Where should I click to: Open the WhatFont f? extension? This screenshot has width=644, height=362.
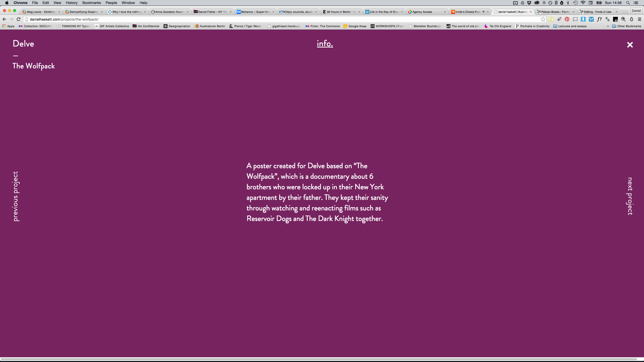point(599,19)
